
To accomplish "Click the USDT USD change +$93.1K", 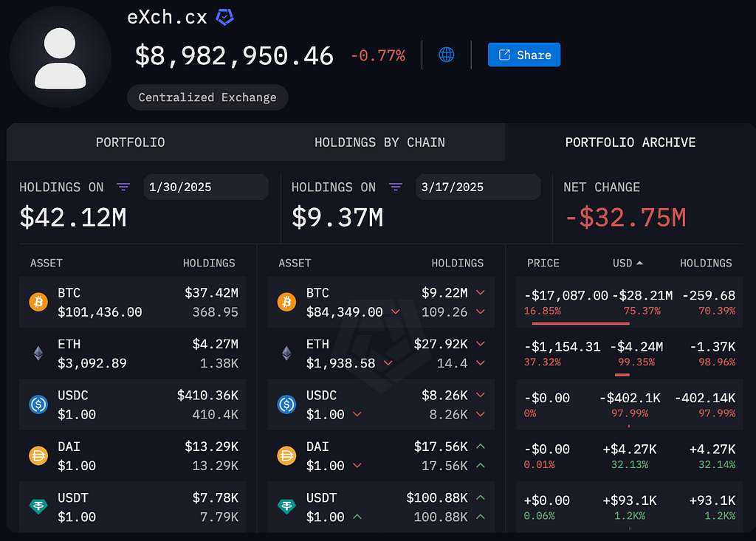I will [630, 500].
